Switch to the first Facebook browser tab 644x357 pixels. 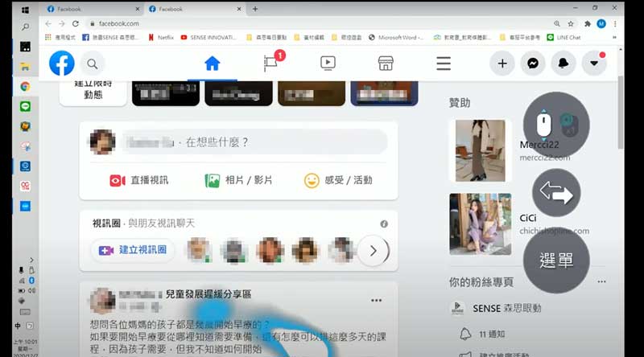coord(93,9)
